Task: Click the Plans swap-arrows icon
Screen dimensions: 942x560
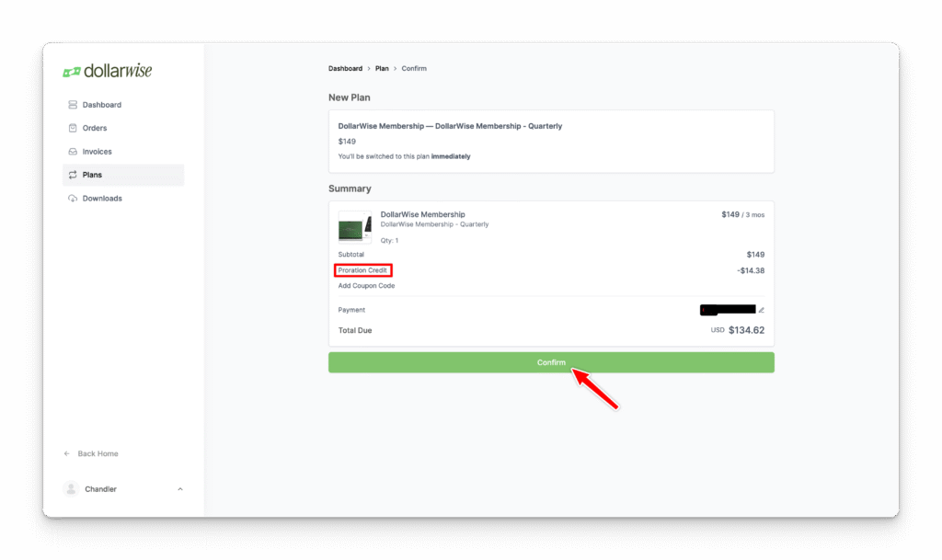Action: pos(73,175)
